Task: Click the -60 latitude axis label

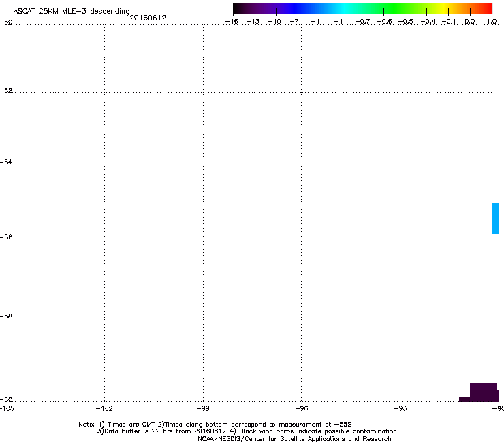Action: click(x=6, y=400)
